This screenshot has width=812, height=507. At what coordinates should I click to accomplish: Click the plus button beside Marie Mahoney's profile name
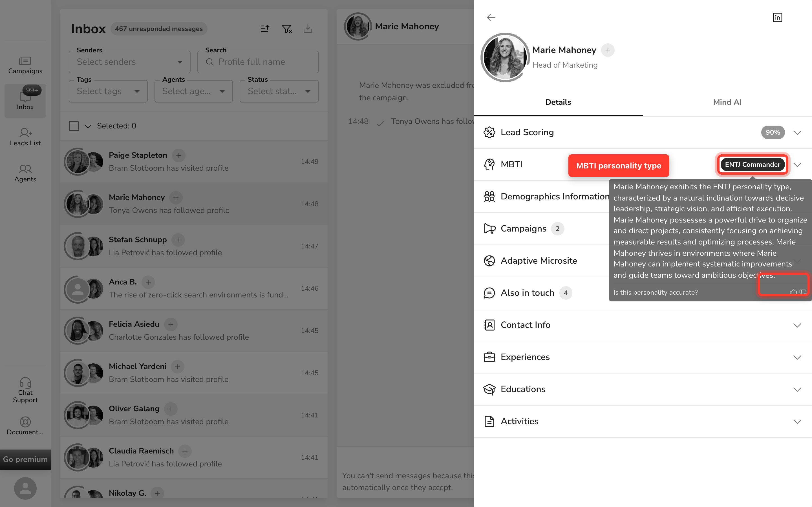(608, 50)
